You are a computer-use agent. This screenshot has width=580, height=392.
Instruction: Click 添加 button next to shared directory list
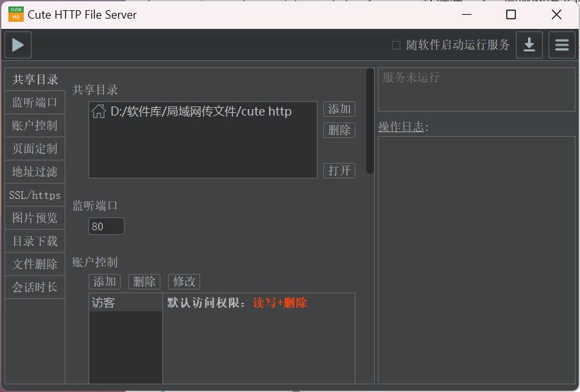pyautogui.click(x=339, y=109)
